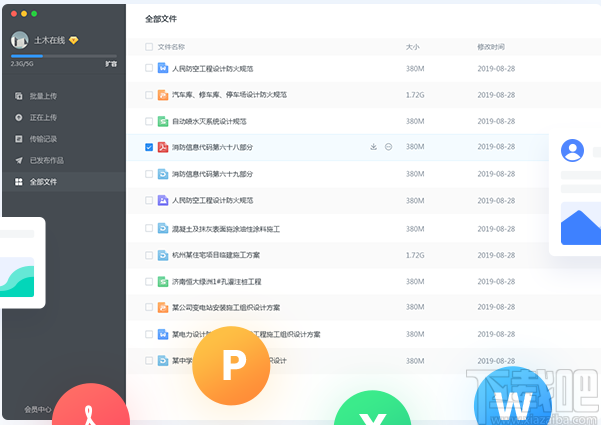Click the storage usage bar above 2.3G/5G
This screenshot has height=425, width=601.
(x=64, y=56)
